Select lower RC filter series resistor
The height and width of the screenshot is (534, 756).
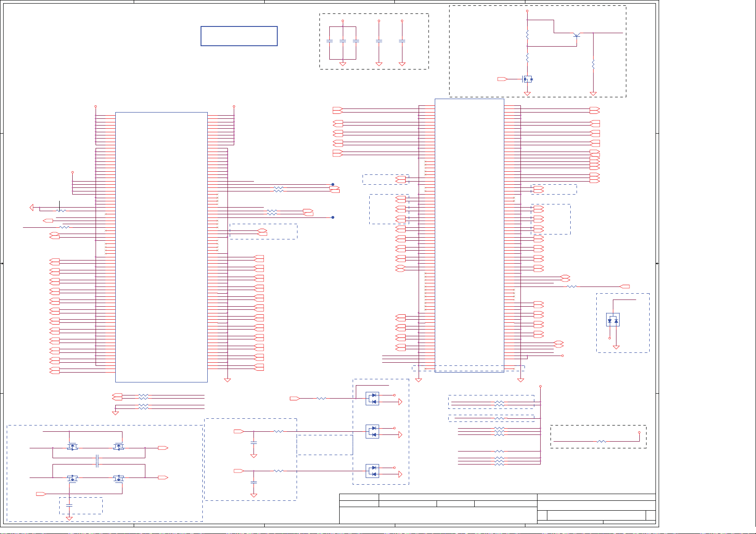click(x=279, y=471)
